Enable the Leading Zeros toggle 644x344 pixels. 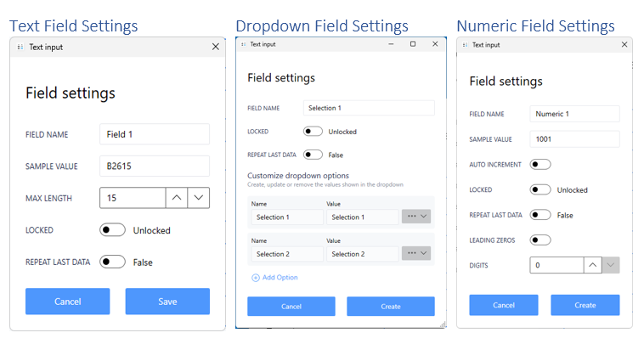click(x=540, y=240)
